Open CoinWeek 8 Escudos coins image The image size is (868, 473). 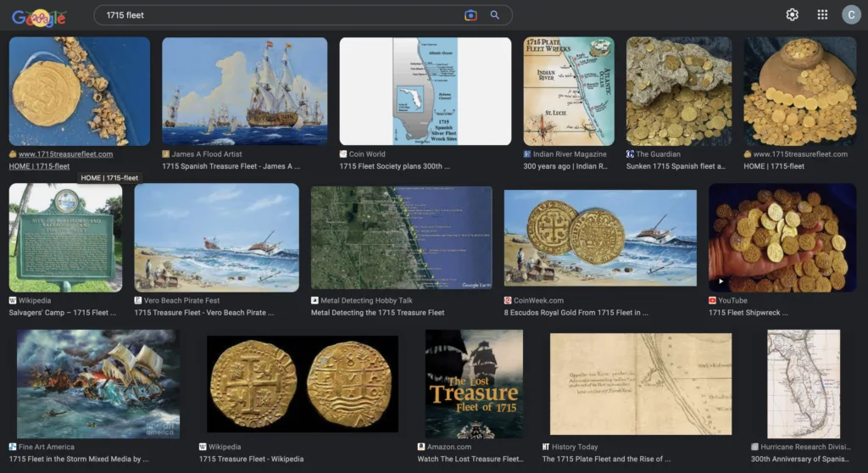[x=601, y=237]
